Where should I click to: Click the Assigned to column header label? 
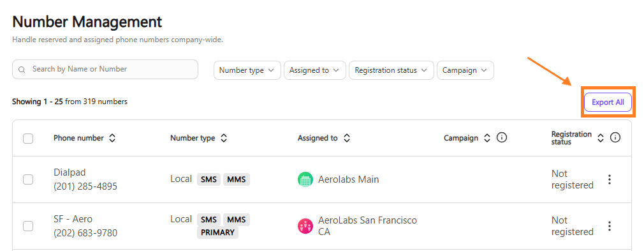click(318, 138)
